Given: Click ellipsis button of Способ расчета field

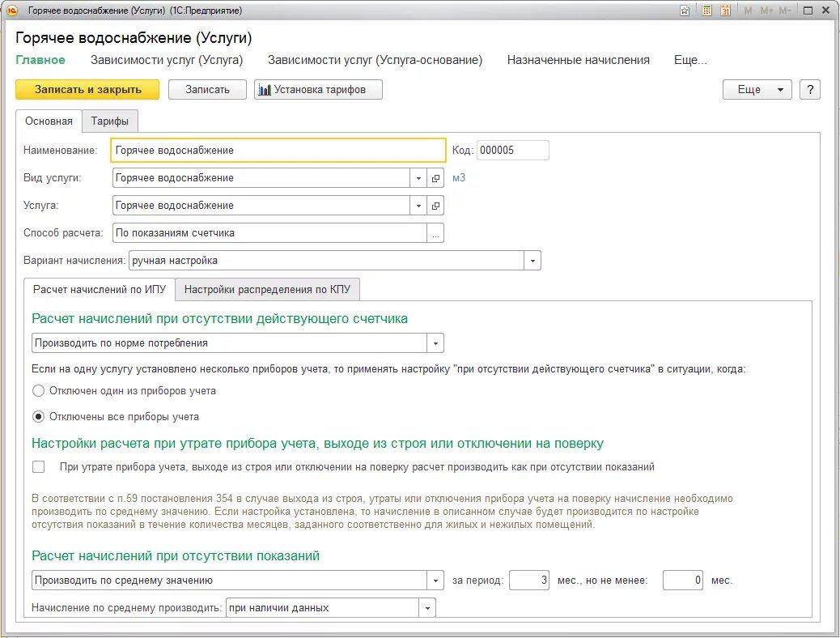Looking at the screenshot, I should (435, 233).
